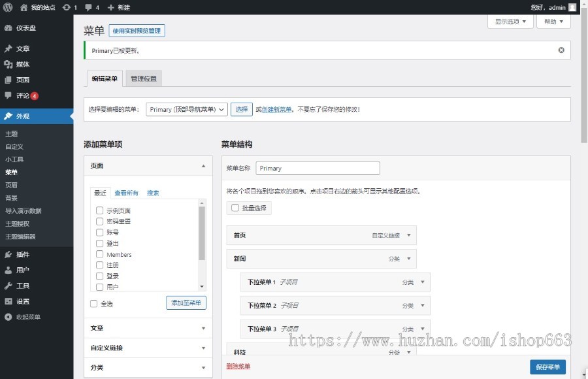Click the browser page vertical scrollbar
The height and width of the screenshot is (379, 588).
pos(584,75)
